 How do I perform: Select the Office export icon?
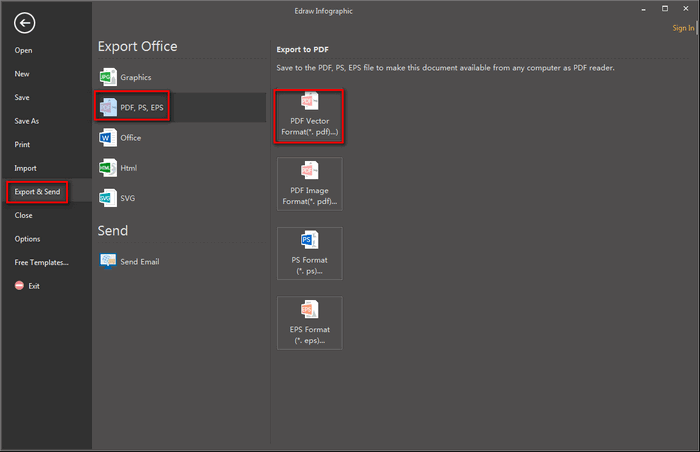(x=108, y=138)
